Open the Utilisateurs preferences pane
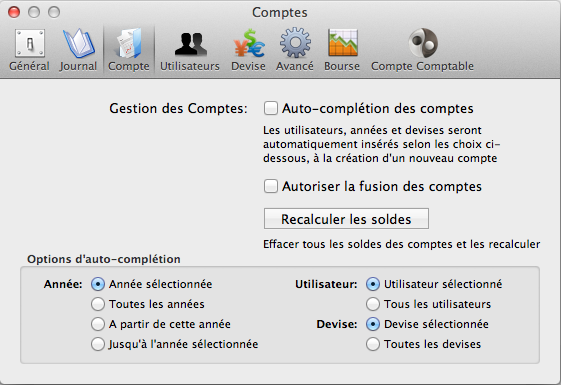The height and width of the screenshot is (385, 561). 190,50
